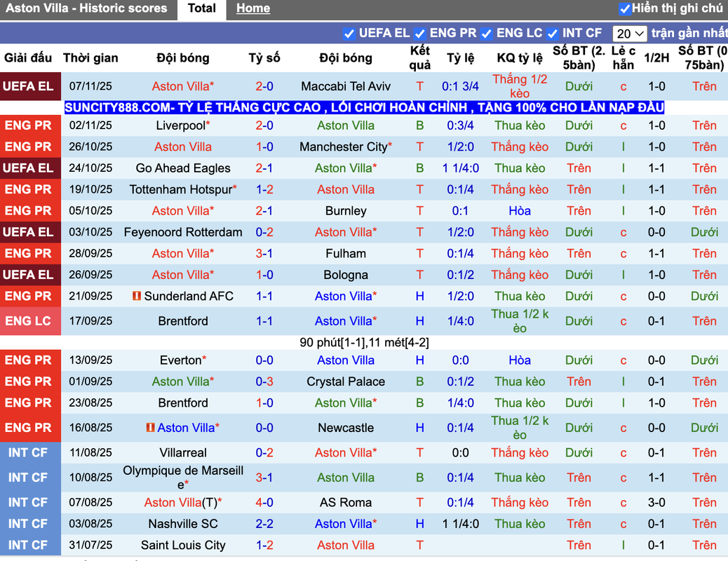Click the Saint Louis City team name
This screenshot has width=728, height=561.
point(183,545)
